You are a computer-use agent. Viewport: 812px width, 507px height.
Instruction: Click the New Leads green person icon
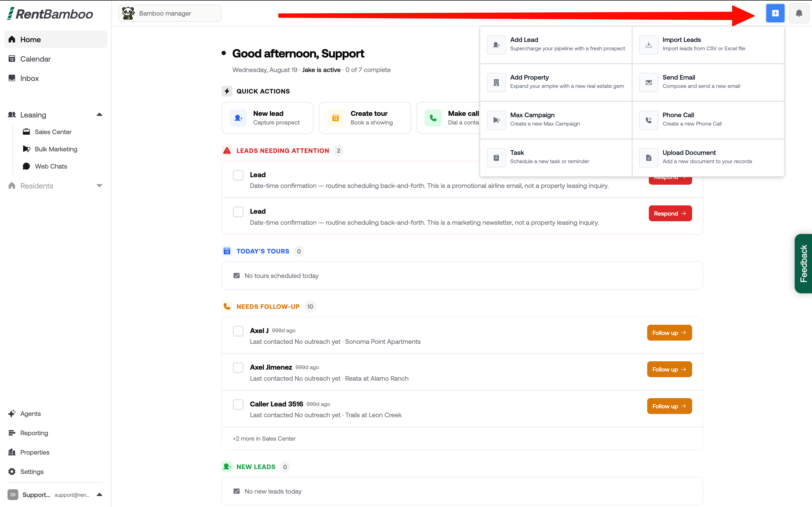click(x=227, y=467)
